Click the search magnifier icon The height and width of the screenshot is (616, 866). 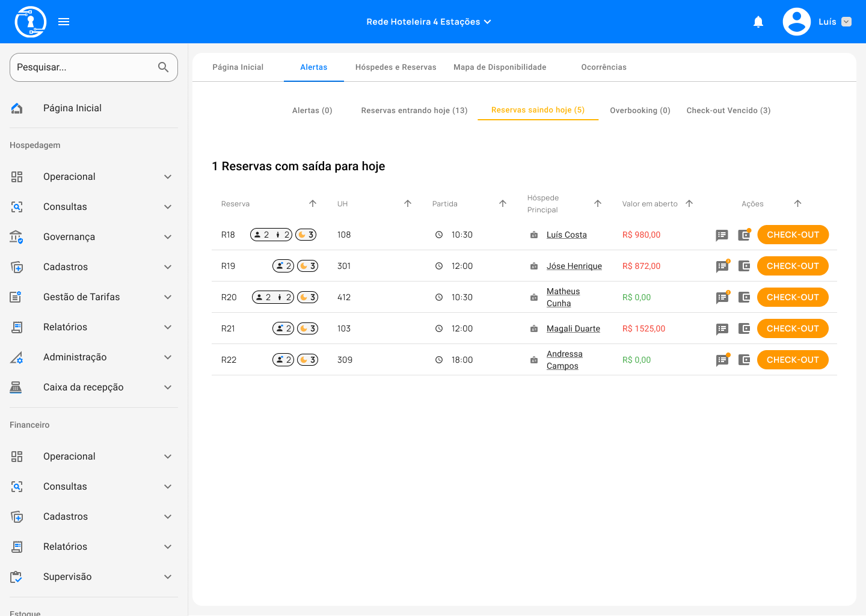163,67
